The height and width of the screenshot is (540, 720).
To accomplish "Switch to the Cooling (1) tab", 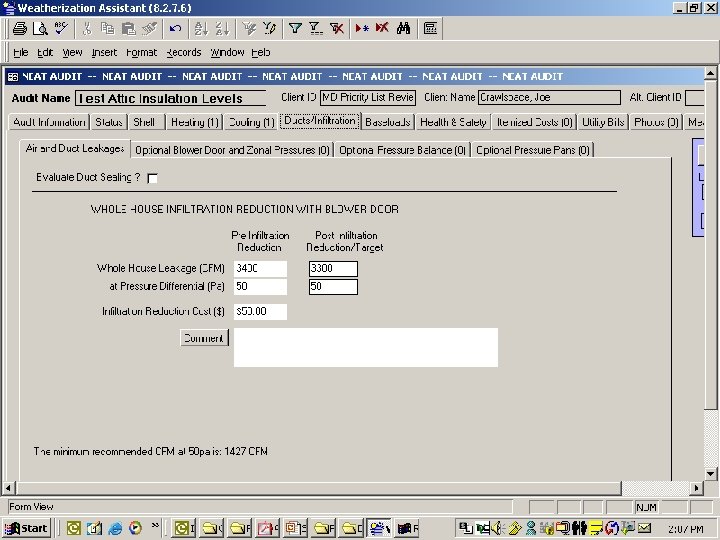I will point(251,122).
